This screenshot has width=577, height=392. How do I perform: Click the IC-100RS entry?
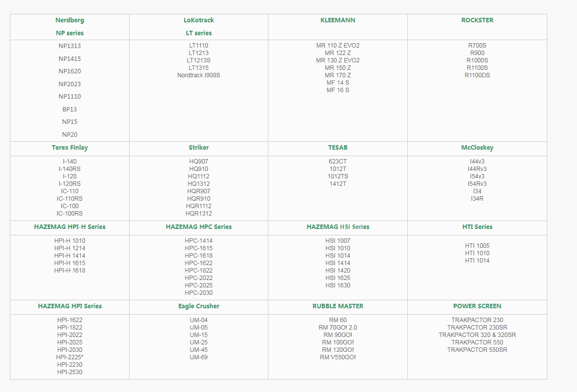click(x=69, y=213)
